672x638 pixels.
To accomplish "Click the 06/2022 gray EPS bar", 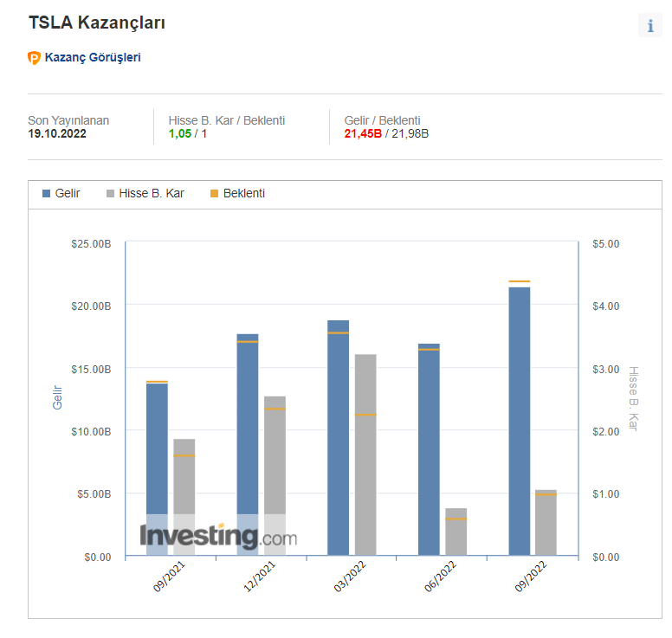I will click(x=456, y=532).
